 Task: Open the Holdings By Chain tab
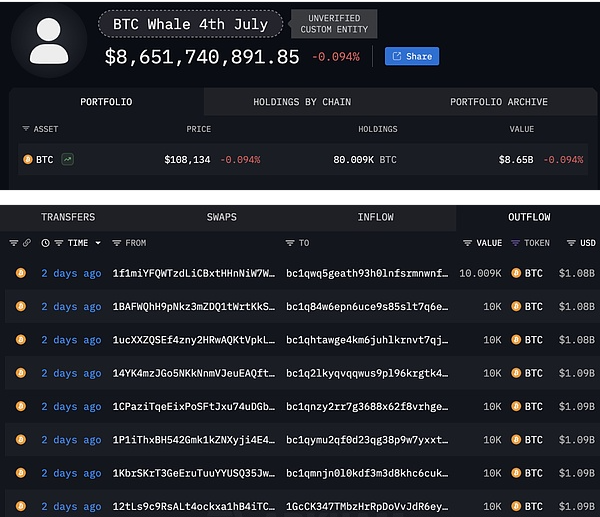(302, 102)
